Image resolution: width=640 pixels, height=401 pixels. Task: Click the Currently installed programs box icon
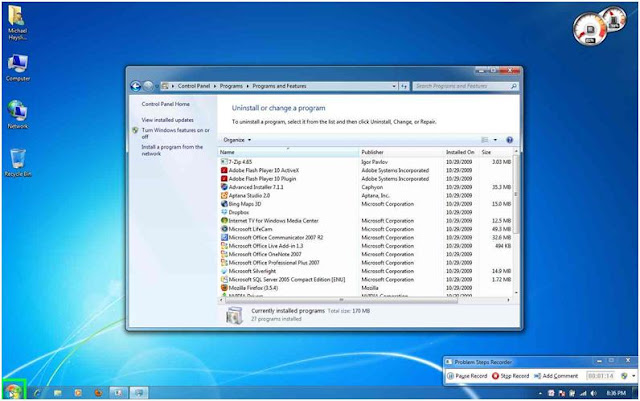[x=234, y=315]
